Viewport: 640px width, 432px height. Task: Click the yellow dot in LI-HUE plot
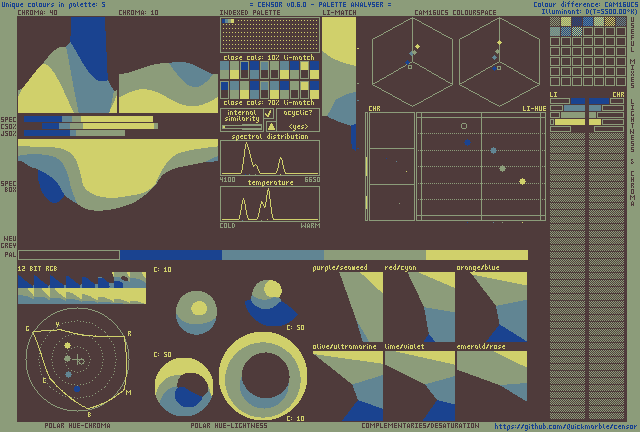pos(522,181)
